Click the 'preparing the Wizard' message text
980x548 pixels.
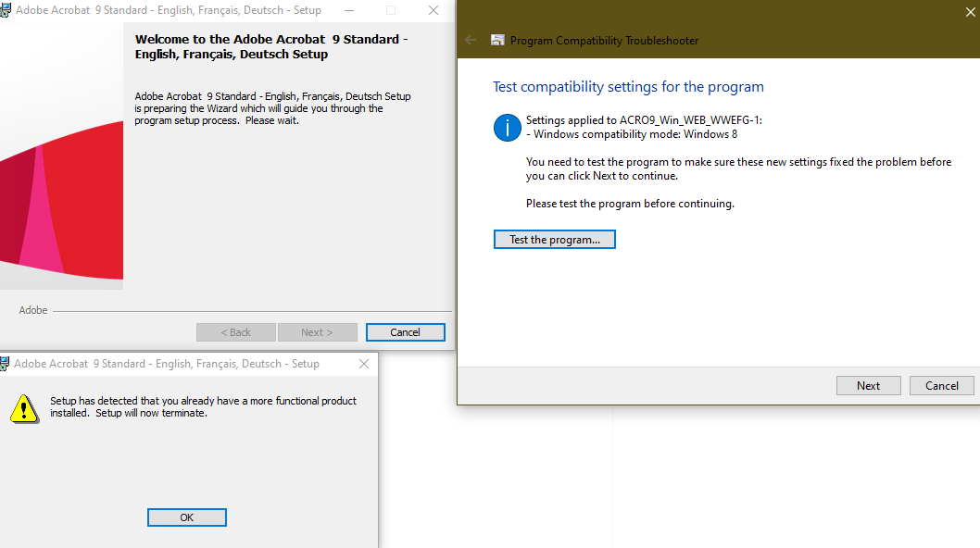tap(272, 108)
